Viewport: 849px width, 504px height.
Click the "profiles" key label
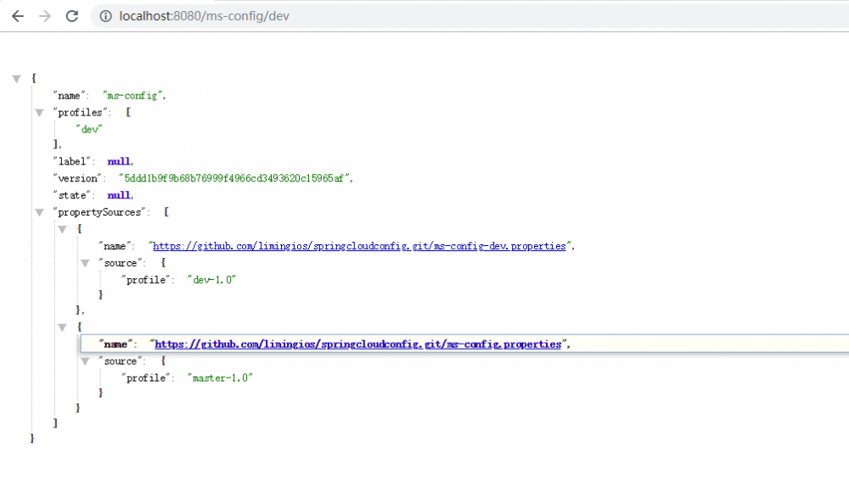pyautogui.click(x=81, y=113)
